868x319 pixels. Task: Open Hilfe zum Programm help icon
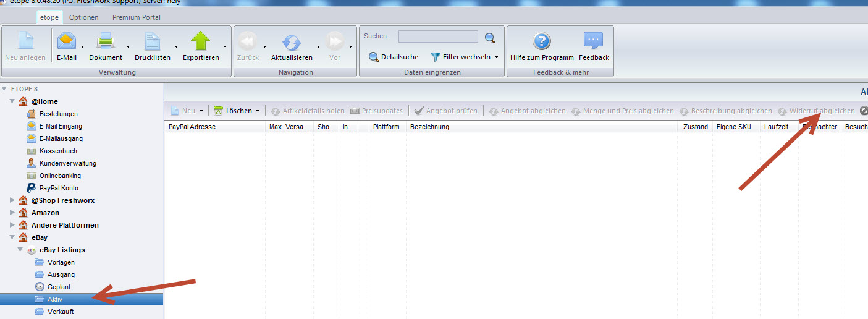tap(542, 41)
